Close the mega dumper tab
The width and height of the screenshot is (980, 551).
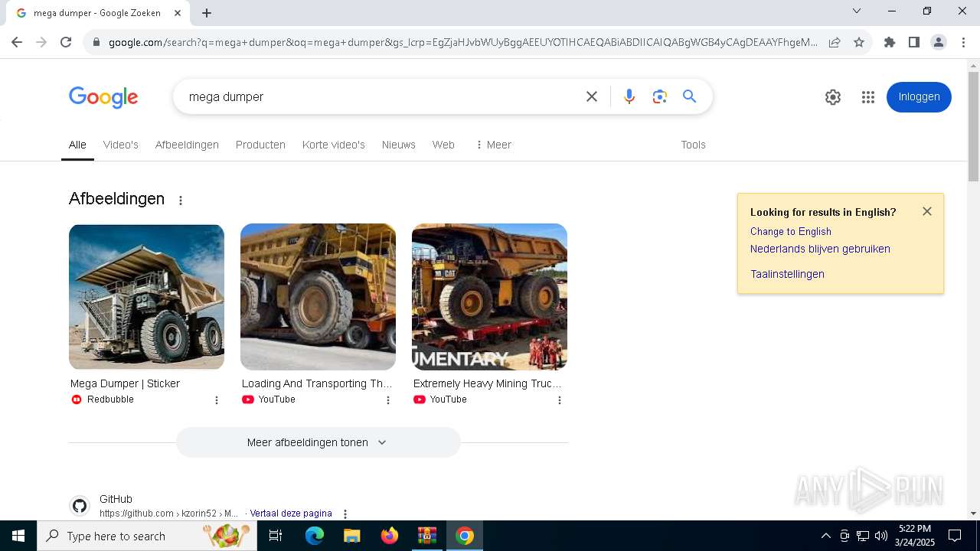click(x=178, y=13)
